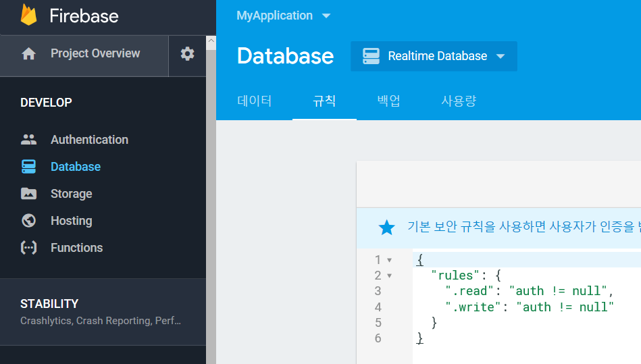Click Crashlytics, Crash Reporting subtitle text
Image resolution: width=641 pixels, height=364 pixels.
(101, 321)
